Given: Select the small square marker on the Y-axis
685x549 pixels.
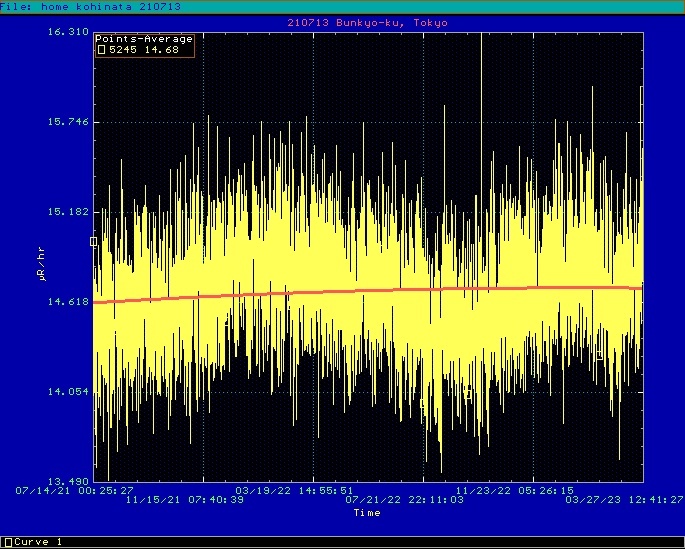Looking at the screenshot, I should (x=94, y=241).
